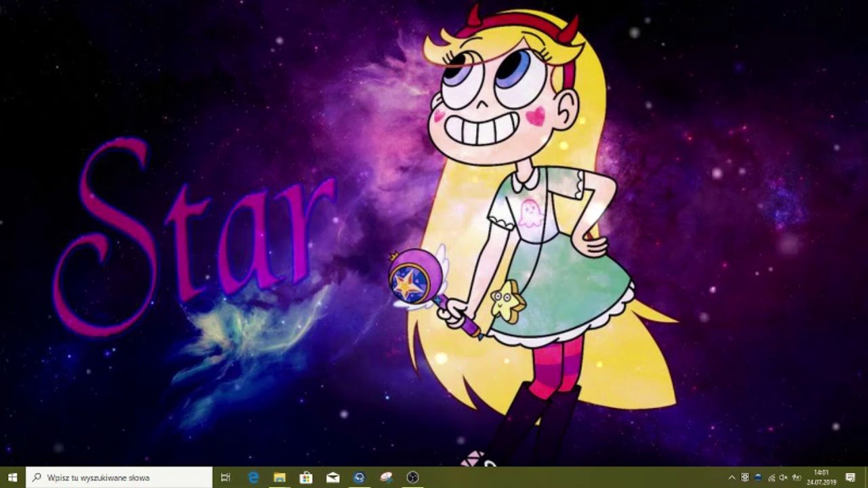Click the battery power icon in tray

tap(795, 478)
